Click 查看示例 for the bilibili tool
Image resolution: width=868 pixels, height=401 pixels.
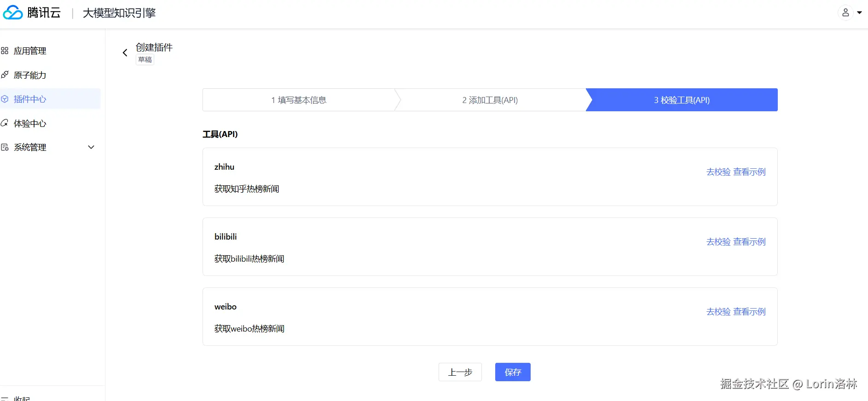[749, 241]
